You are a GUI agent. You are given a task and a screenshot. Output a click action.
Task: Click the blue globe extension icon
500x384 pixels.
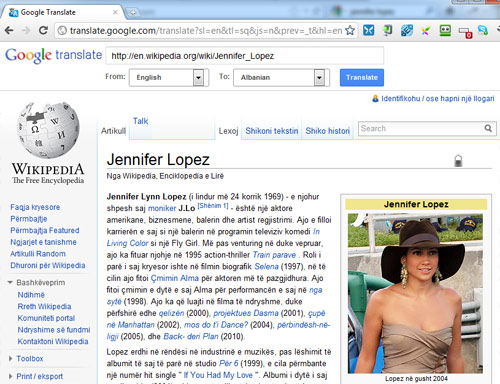click(407, 31)
